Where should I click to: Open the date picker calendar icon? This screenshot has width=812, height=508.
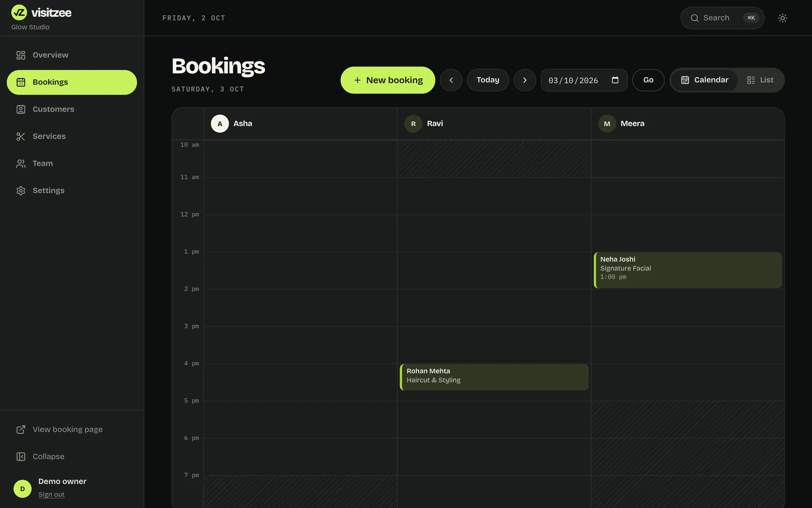[x=615, y=80]
